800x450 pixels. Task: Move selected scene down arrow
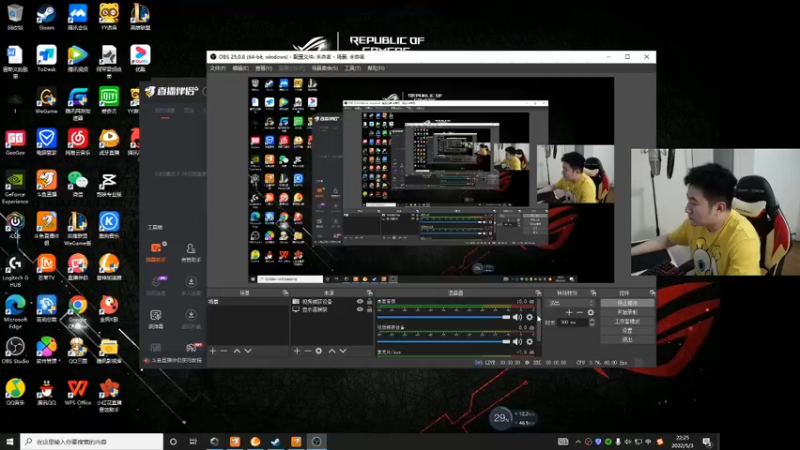click(x=248, y=351)
